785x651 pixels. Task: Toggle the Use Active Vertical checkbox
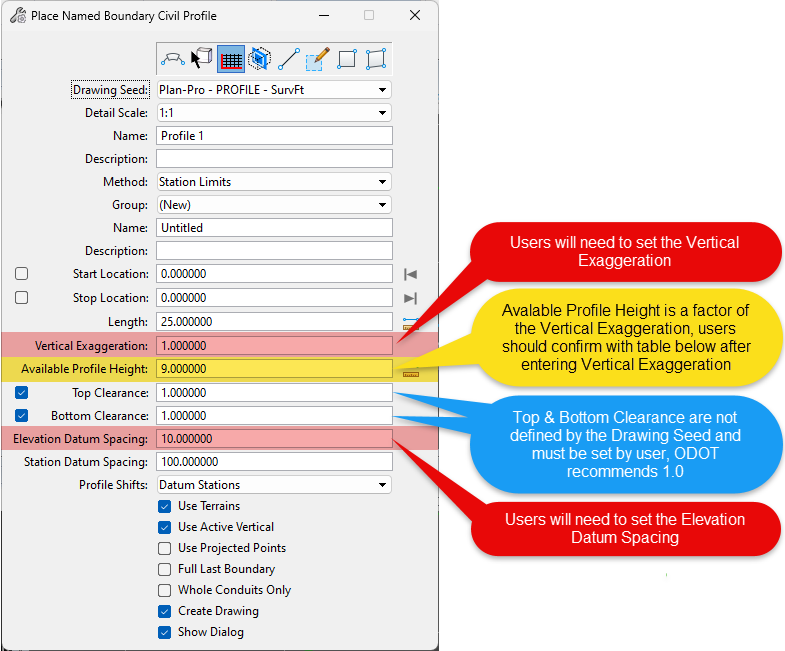pyautogui.click(x=164, y=527)
